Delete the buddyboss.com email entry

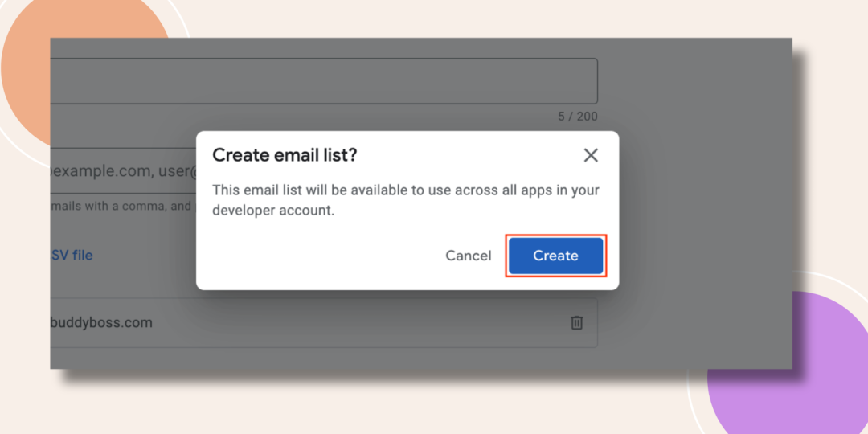[x=577, y=323]
